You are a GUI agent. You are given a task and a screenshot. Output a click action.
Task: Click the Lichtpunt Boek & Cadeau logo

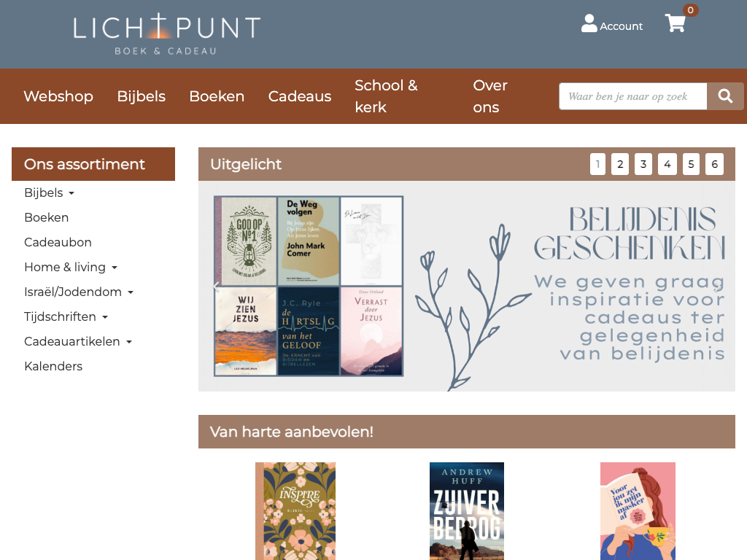166,34
